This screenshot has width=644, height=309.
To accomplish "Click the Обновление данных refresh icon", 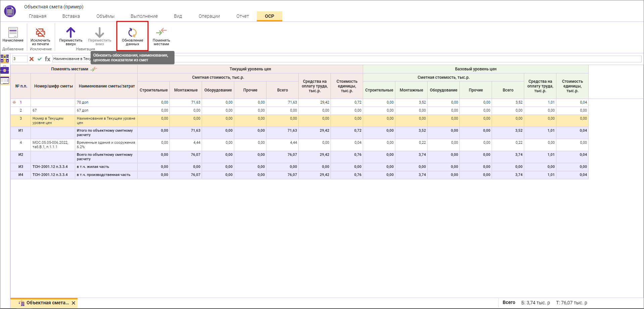I will 132,33.
